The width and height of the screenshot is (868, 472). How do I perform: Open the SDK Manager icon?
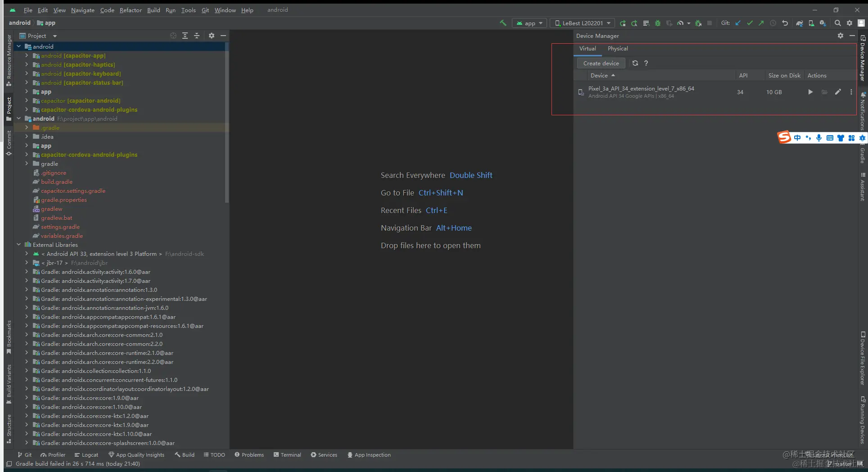point(823,23)
